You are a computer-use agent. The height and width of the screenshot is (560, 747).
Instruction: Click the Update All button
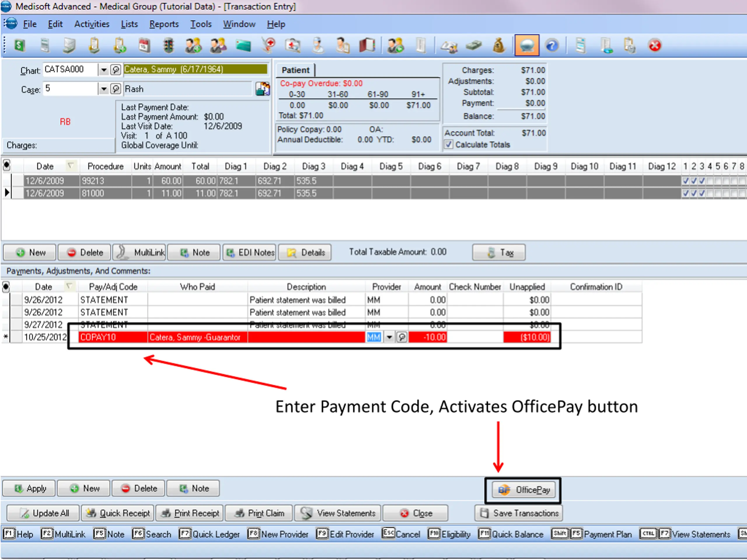43,513
